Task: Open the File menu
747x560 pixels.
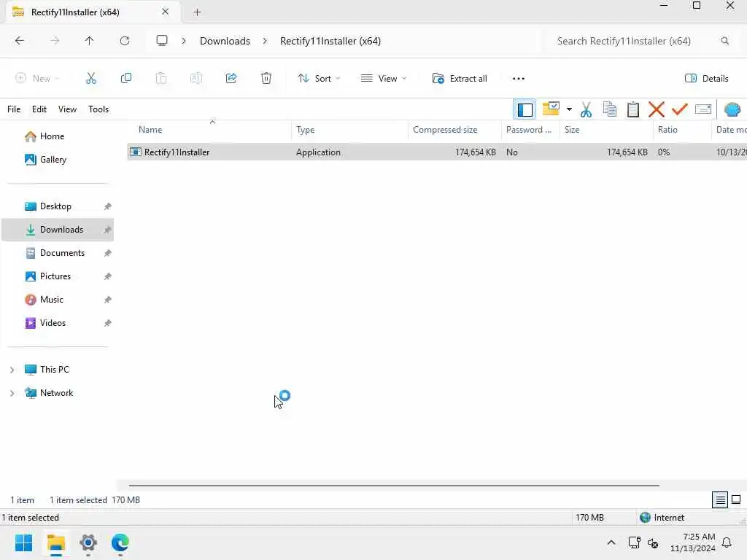Action: (14, 109)
